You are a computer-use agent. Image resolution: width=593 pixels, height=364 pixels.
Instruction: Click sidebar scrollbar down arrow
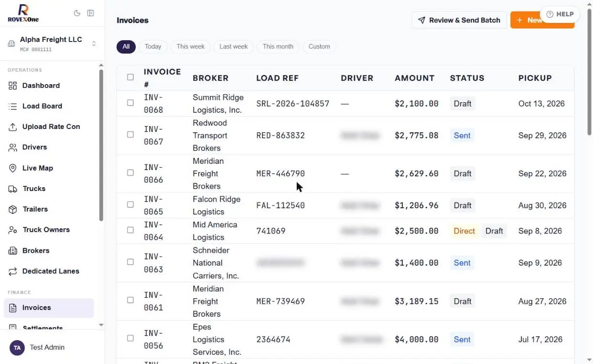click(101, 325)
